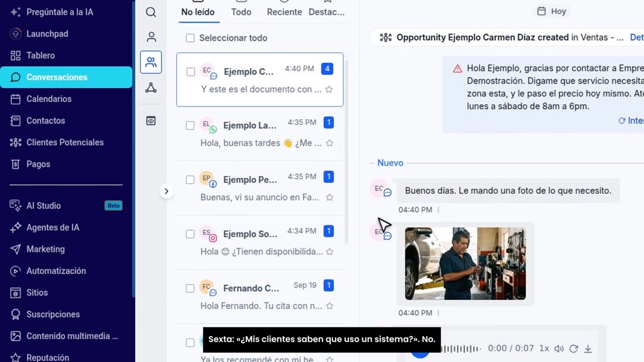This screenshot has height=362, width=644.
Task: Click the Marketing paper plane icon
Action: pos(16,249)
